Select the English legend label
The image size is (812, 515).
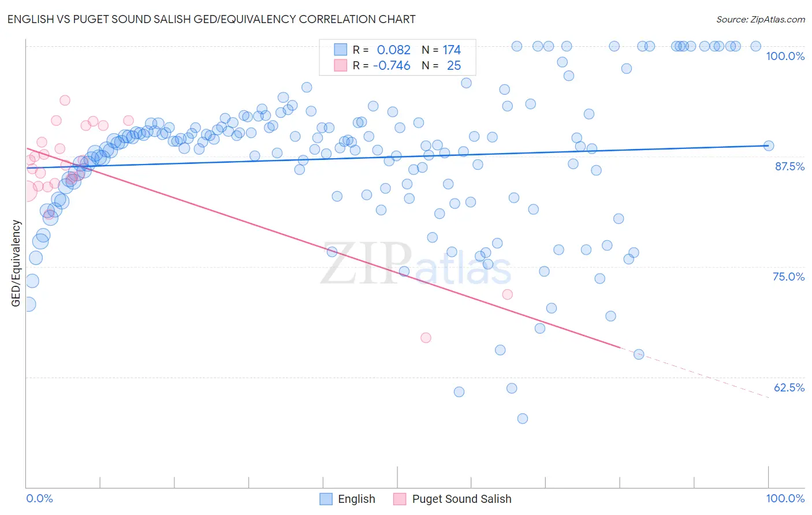click(x=356, y=499)
